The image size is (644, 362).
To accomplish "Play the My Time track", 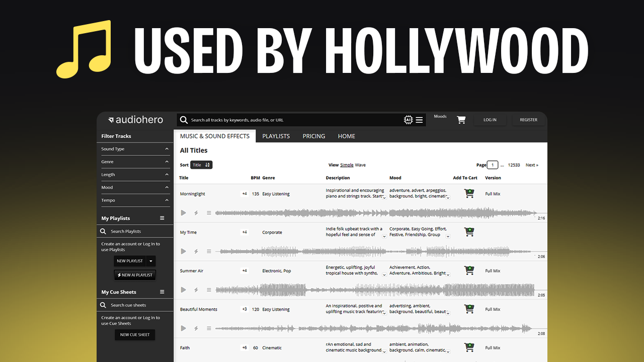I will 184,251.
